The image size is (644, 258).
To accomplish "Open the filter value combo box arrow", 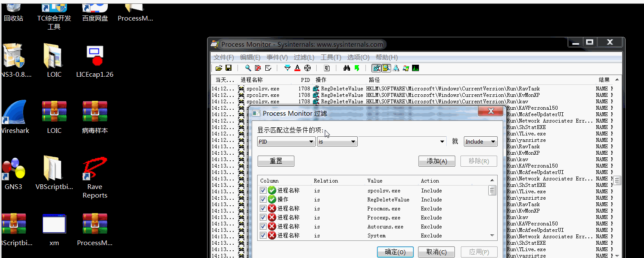I will click(x=442, y=142).
